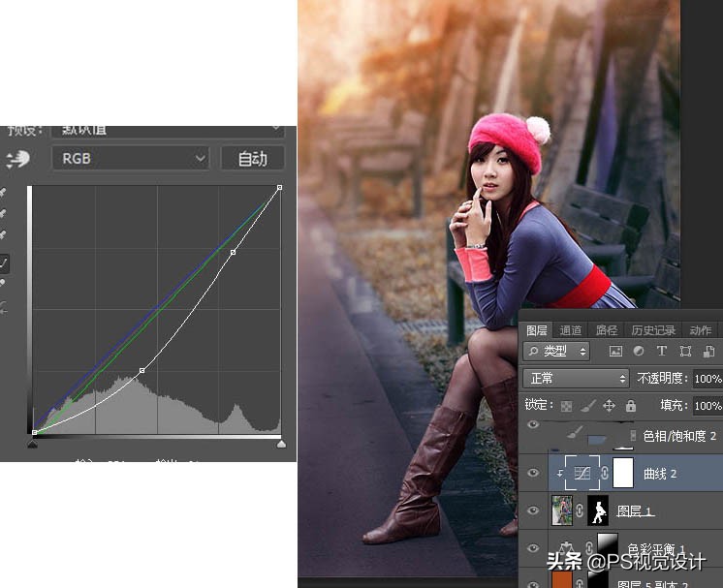Switch to the 动作 (Actions) tab

[x=701, y=330]
